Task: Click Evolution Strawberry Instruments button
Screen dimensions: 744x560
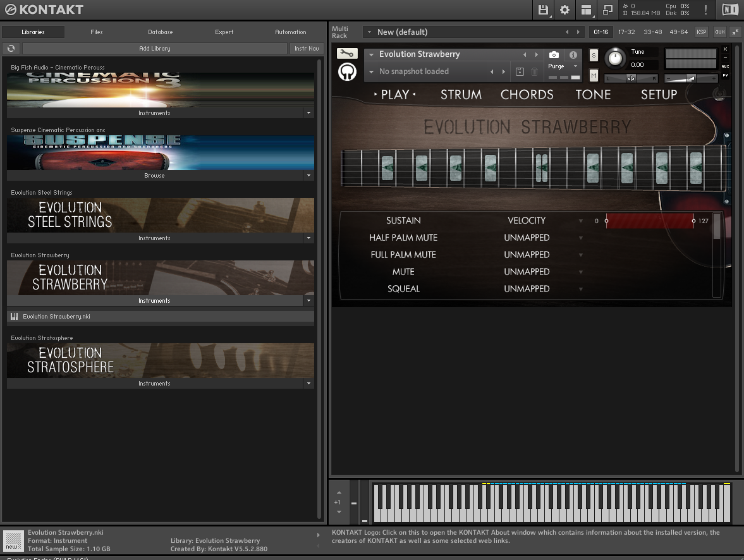Action: coord(155,301)
